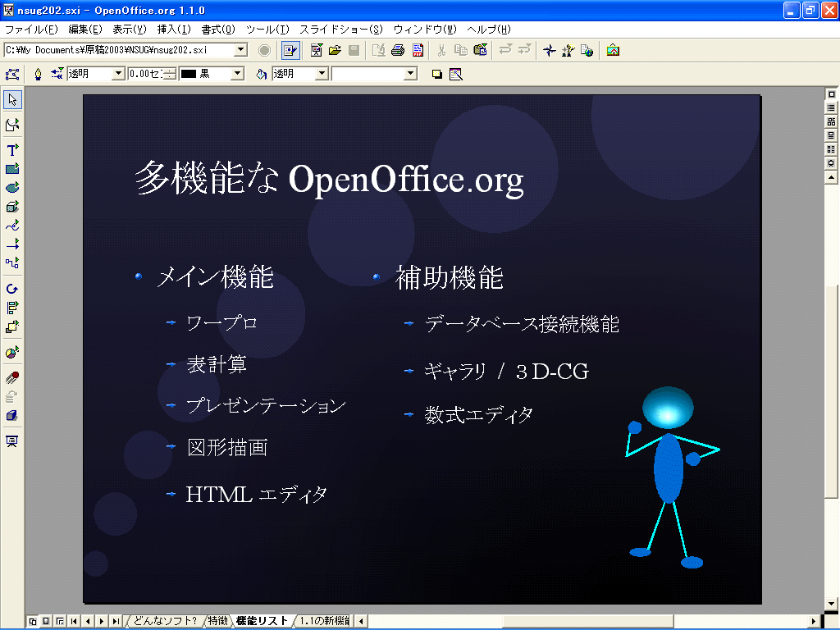Switch to Outline view in right strip
This screenshot has height=630, width=840.
(832, 107)
